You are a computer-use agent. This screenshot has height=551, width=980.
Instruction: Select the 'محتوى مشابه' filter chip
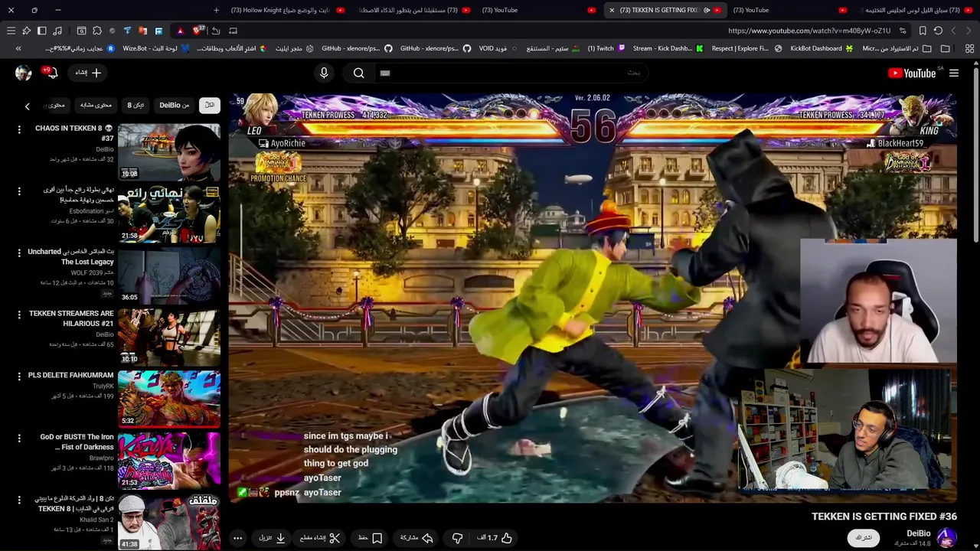coord(96,105)
